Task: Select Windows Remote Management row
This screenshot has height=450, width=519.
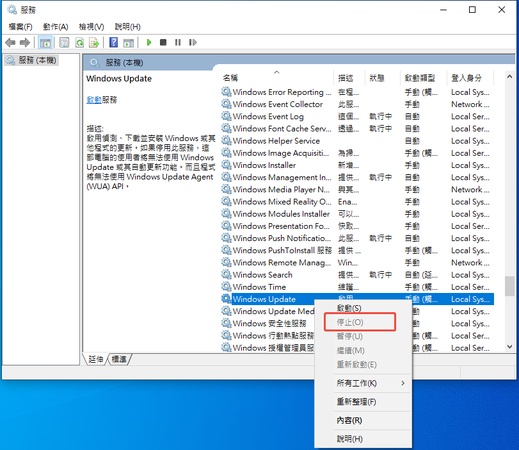Action: [357, 263]
